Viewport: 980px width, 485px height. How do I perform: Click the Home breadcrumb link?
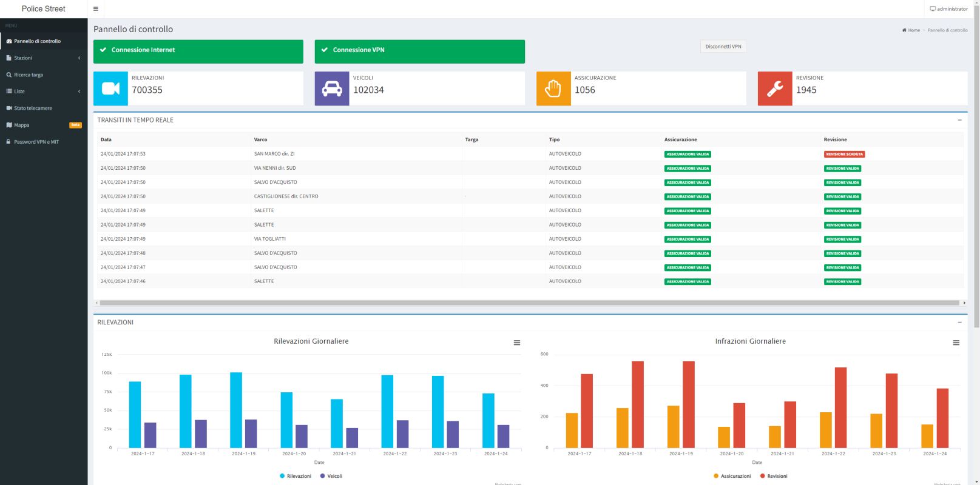pos(911,30)
